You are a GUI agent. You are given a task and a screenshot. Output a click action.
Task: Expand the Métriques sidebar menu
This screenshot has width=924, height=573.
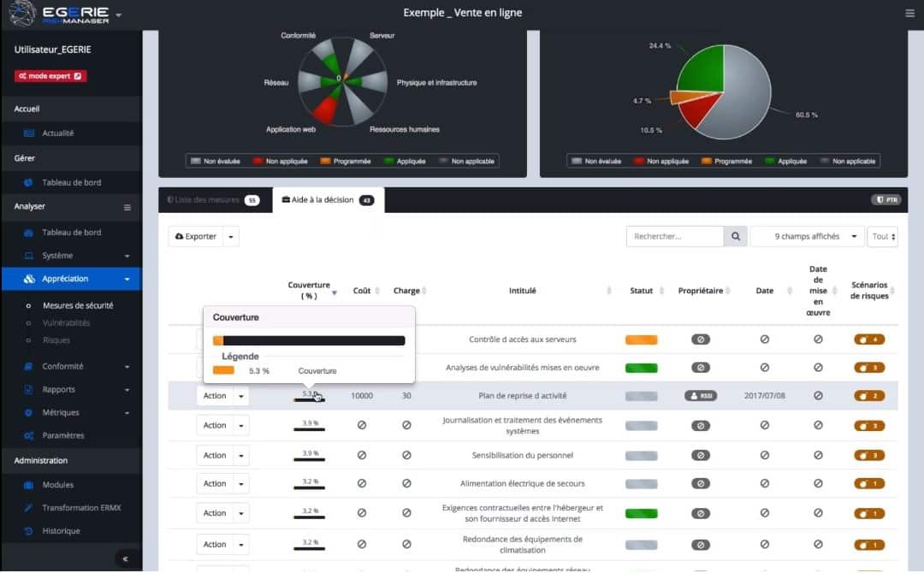pyautogui.click(x=71, y=412)
